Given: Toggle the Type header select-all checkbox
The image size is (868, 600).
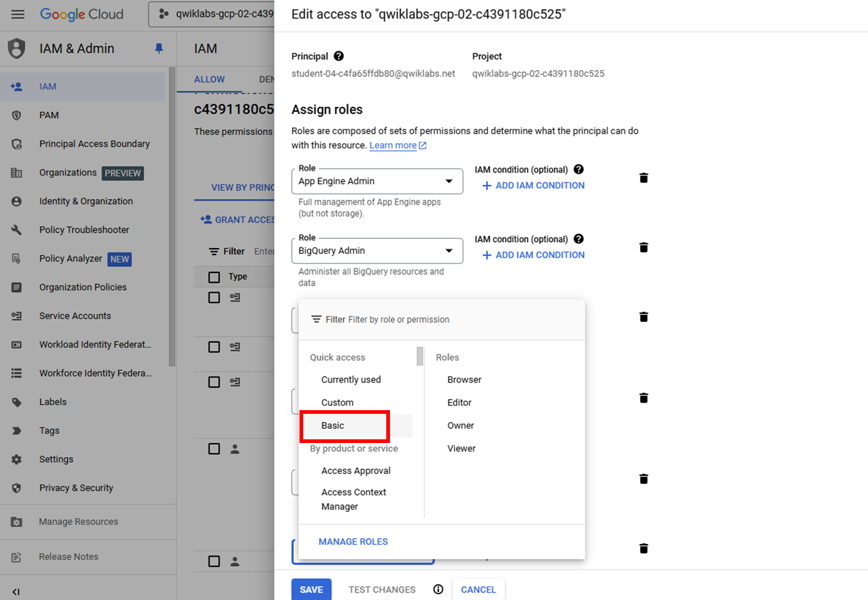Looking at the screenshot, I should click(214, 277).
